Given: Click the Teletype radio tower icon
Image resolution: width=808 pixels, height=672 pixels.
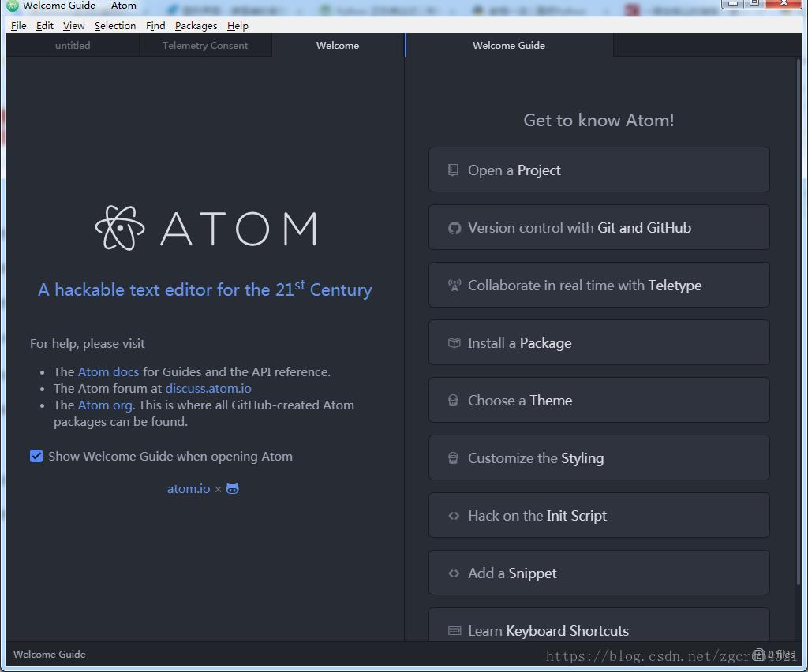Looking at the screenshot, I should (x=454, y=286).
